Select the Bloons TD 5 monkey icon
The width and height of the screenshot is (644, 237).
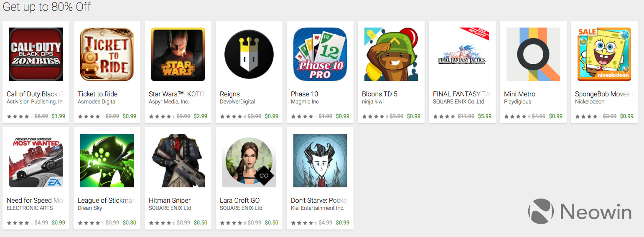391,54
